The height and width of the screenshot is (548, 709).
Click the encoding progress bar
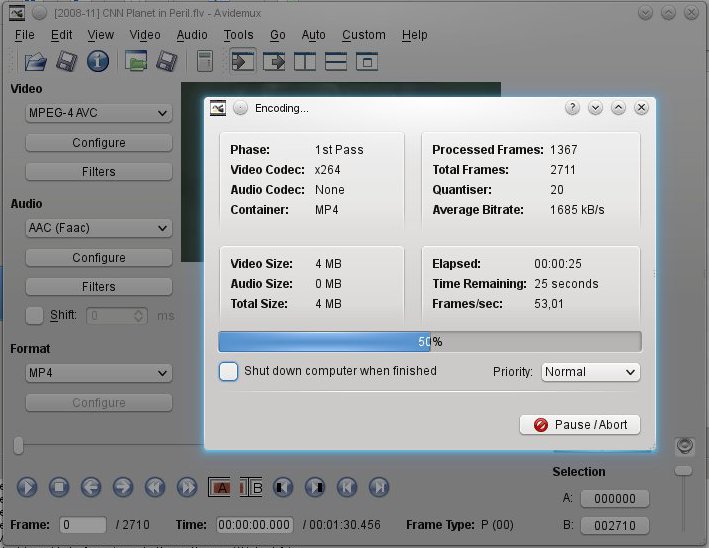tap(430, 342)
